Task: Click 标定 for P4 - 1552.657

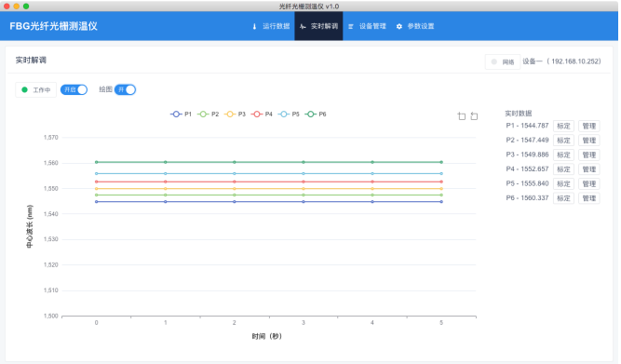Action: [x=563, y=169]
